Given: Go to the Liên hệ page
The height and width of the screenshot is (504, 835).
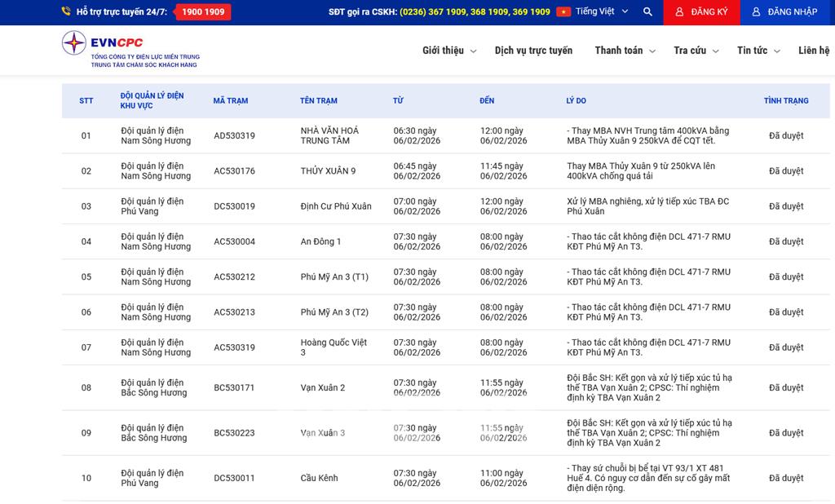Looking at the screenshot, I should pyautogui.click(x=813, y=51).
